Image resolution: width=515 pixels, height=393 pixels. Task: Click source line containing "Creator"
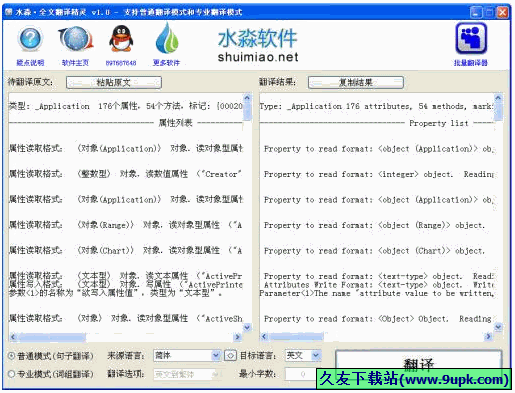coord(125,174)
